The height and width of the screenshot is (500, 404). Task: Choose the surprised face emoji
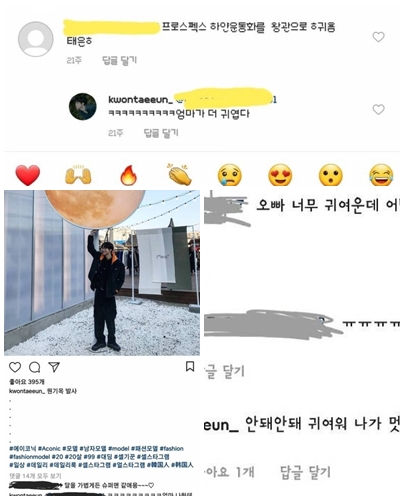click(330, 175)
